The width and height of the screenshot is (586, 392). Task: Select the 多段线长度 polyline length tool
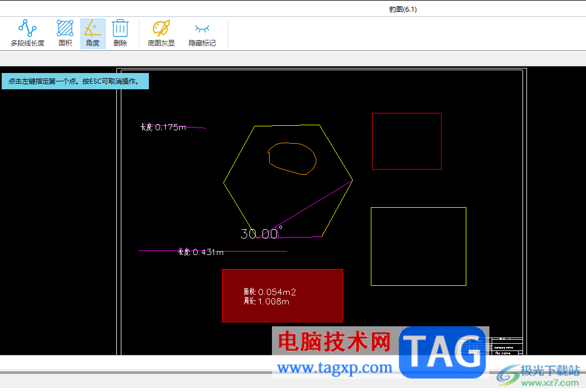[x=28, y=33]
